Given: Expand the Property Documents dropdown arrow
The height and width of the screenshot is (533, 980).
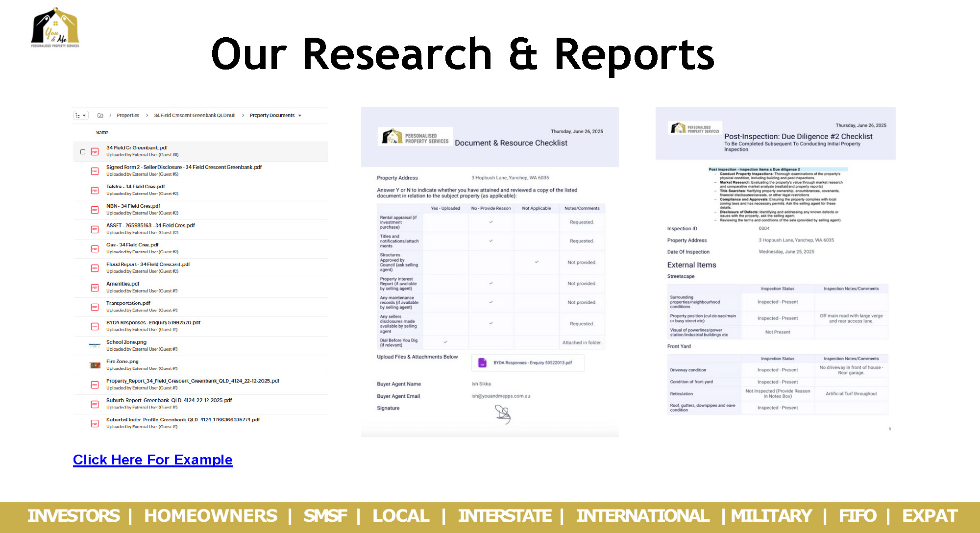Looking at the screenshot, I should [x=300, y=116].
